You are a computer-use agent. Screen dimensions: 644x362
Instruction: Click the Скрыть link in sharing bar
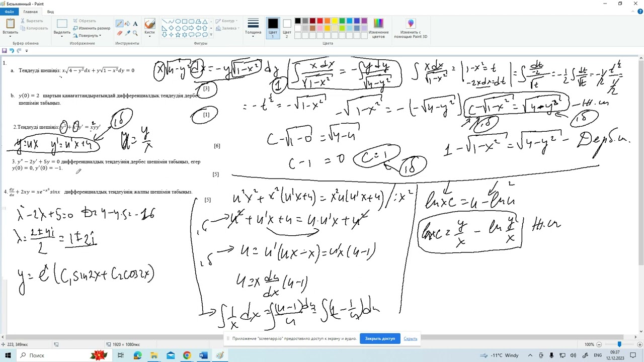[x=411, y=338]
